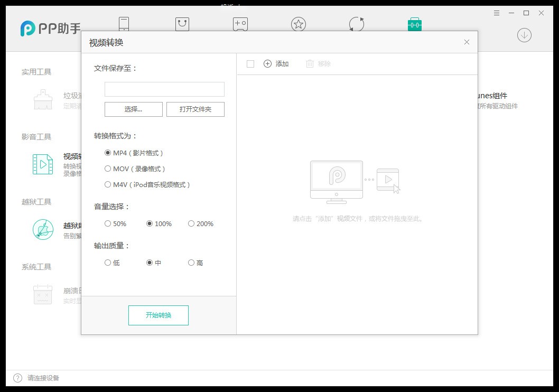Image resolution: width=559 pixels, height=392 pixels.
Task: Tick the select-all checkbox in file list
Action: [x=250, y=64]
